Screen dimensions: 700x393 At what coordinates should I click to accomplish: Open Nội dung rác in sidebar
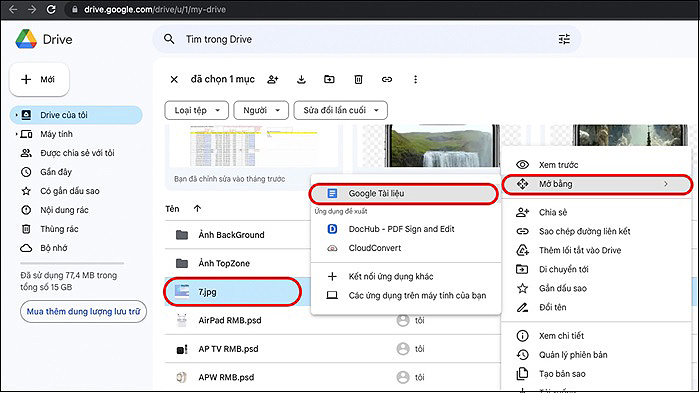(64, 210)
